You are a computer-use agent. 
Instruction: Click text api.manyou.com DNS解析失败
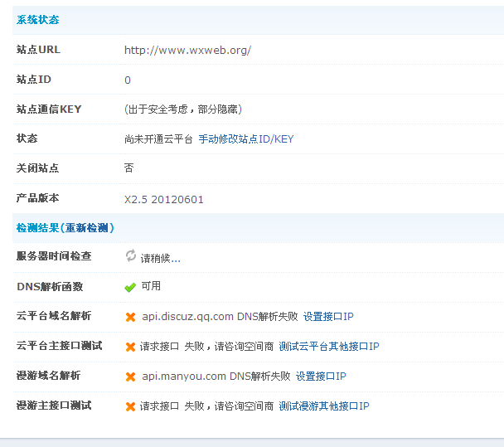(x=216, y=377)
